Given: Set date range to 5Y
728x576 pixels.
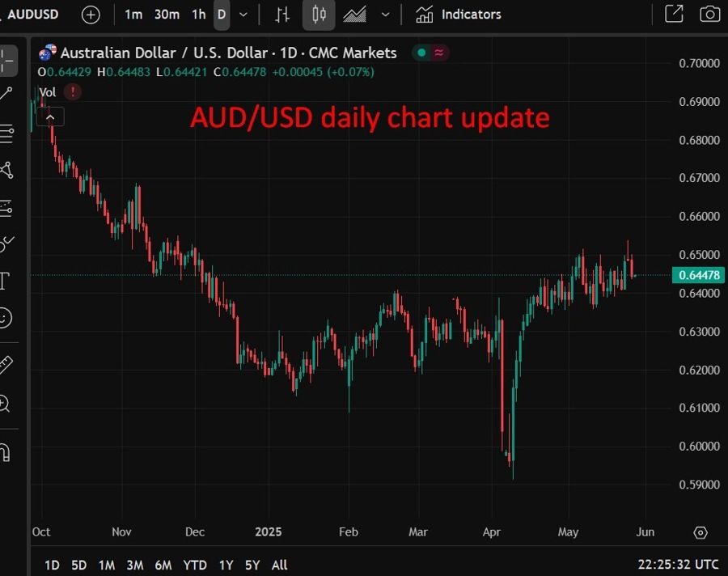Looking at the screenshot, I should tap(252, 565).
